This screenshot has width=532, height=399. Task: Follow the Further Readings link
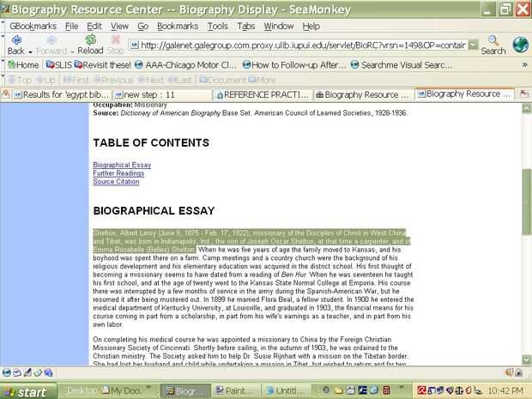(x=118, y=173)
